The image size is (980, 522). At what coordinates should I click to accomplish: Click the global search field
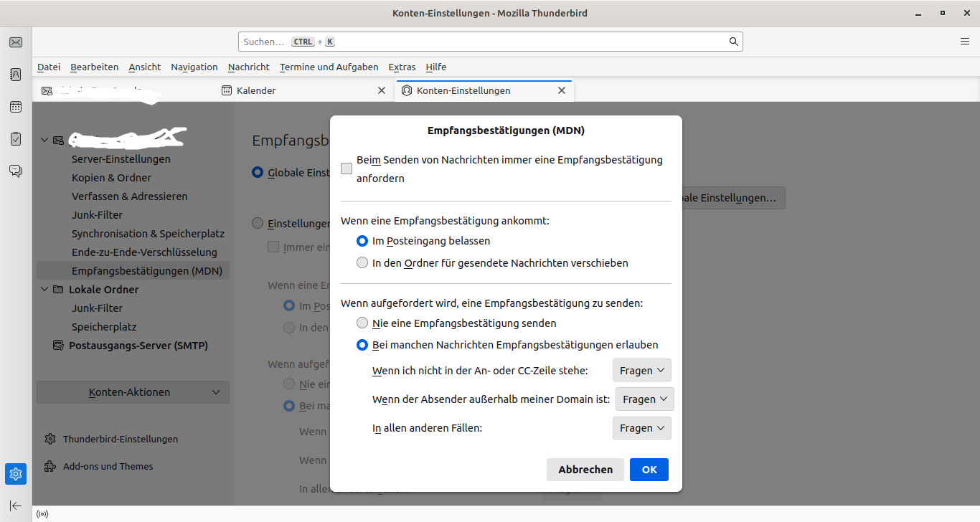pos(491,42)
